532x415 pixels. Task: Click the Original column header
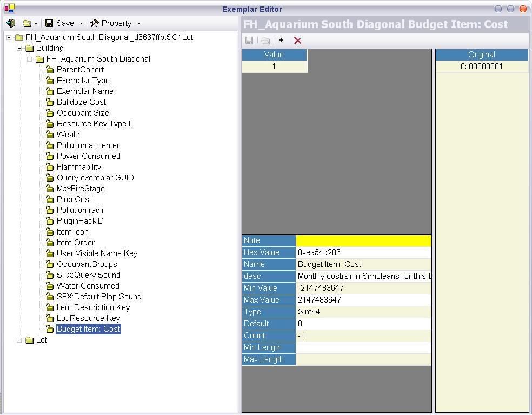(x=482, y=55)
